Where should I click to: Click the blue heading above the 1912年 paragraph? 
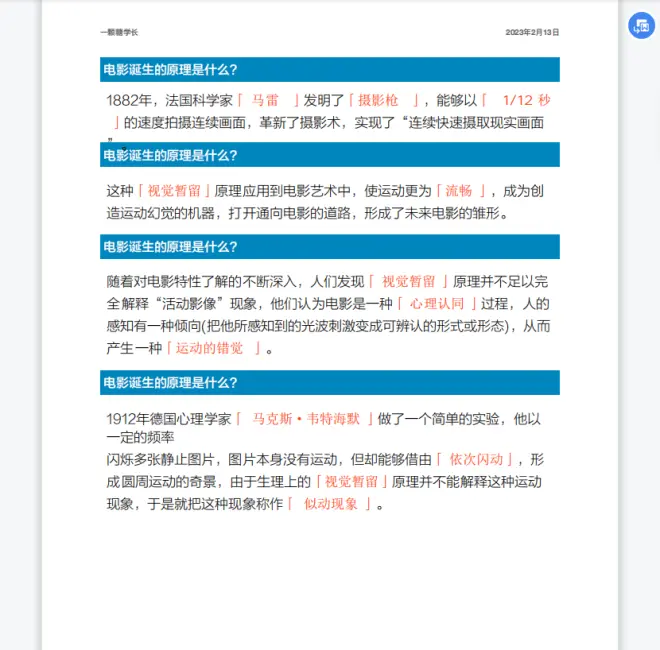[330, 382]
